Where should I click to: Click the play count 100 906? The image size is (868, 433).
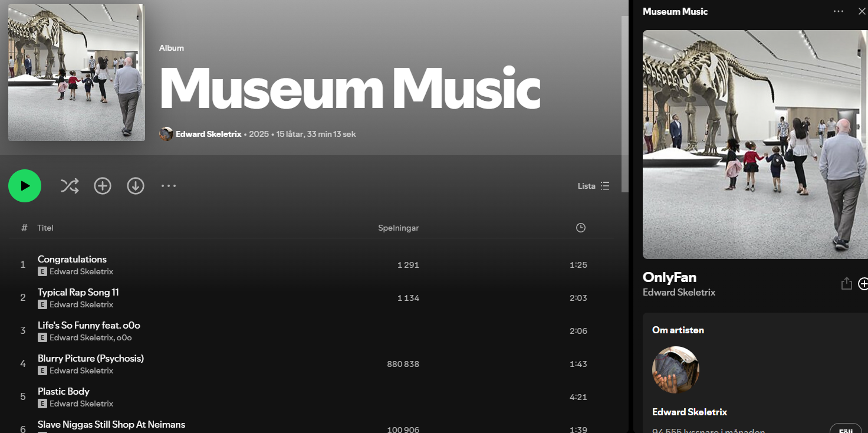403,429
